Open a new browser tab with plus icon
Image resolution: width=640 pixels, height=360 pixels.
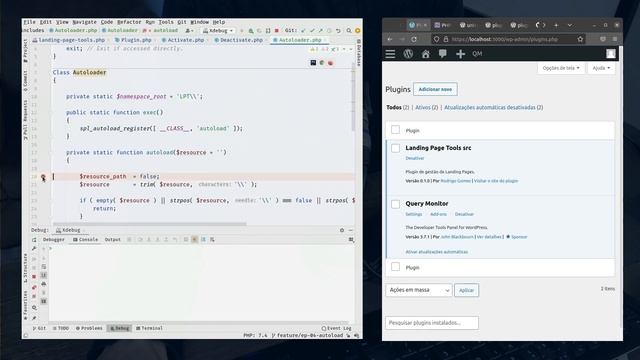(x=556, y=25)
